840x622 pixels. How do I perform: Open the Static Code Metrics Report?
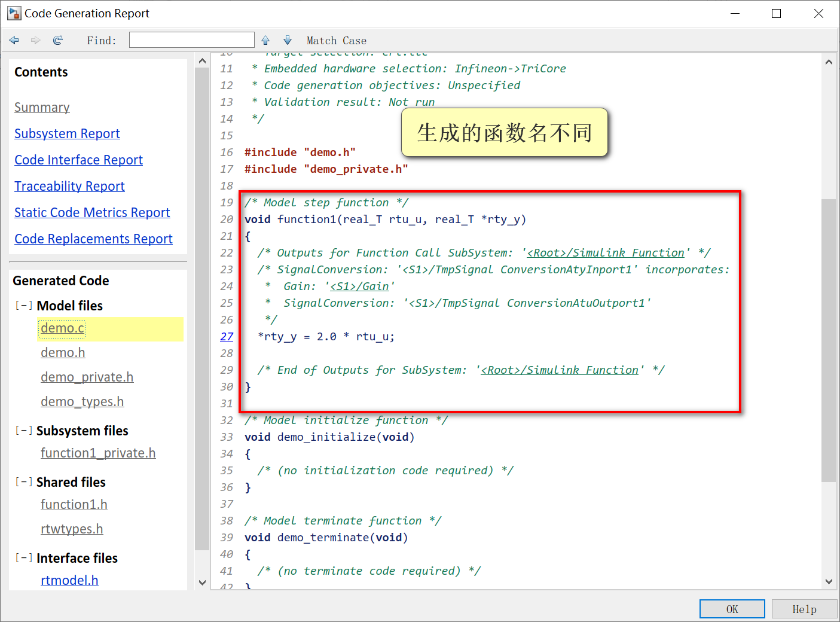pyautogui.click(x=92, y=212)
